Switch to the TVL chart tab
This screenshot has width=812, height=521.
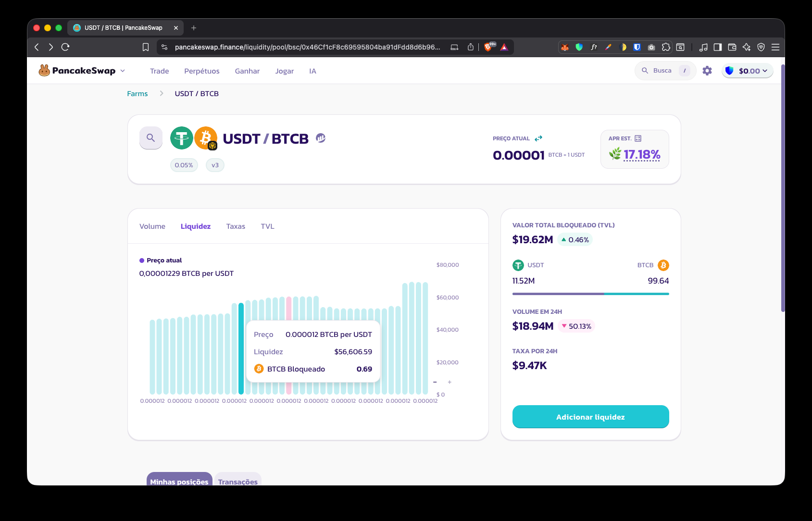pos(268,226)
